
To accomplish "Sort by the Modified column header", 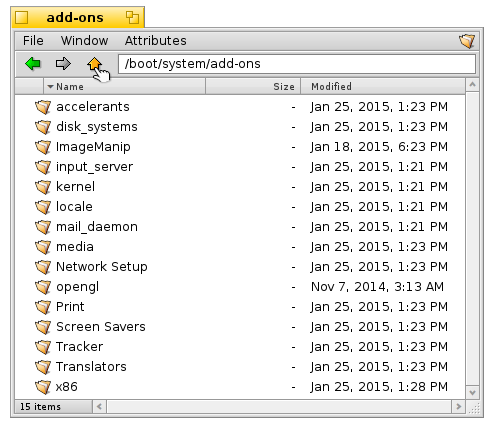I will (383, 87).
